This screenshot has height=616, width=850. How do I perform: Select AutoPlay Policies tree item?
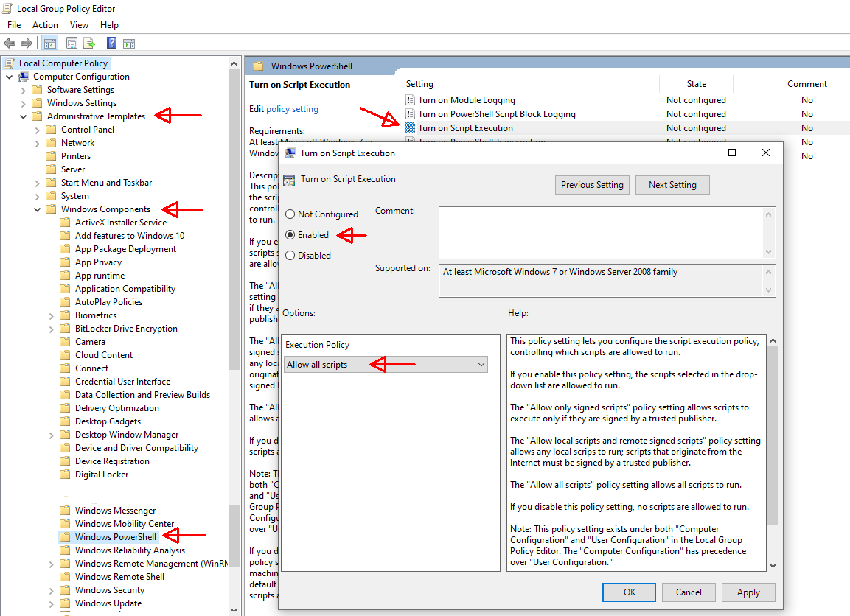[x=108, y=302]
